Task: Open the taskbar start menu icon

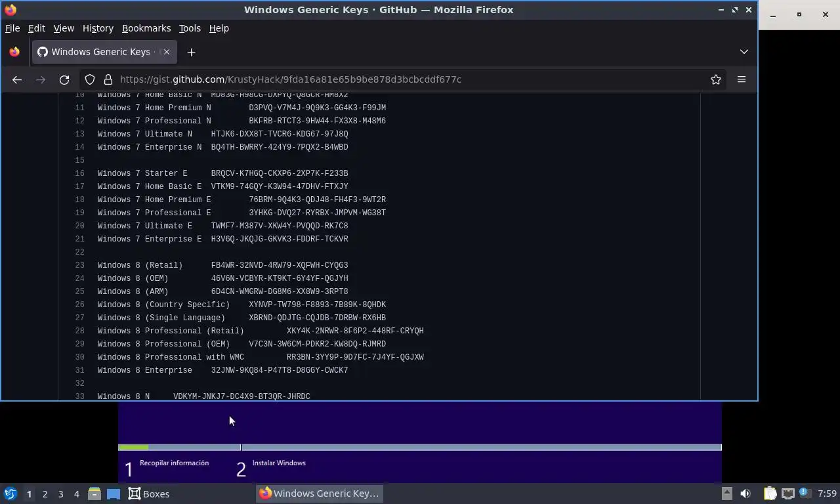Action: click(x=10, y=493)
